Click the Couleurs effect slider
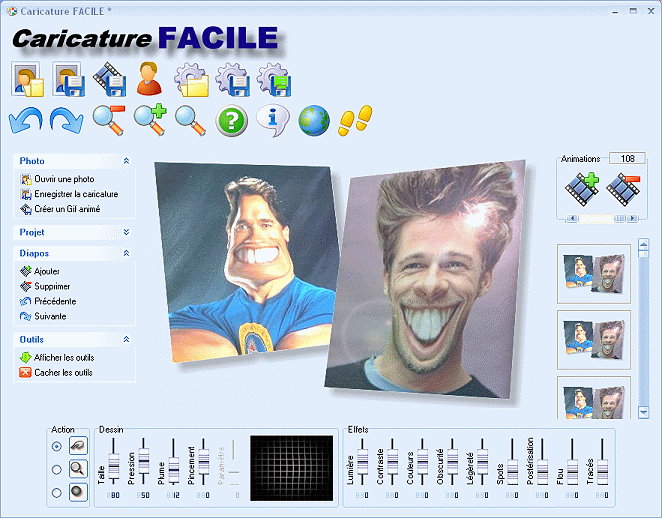This screenshot has width=662, height=518. pos(422,461)
